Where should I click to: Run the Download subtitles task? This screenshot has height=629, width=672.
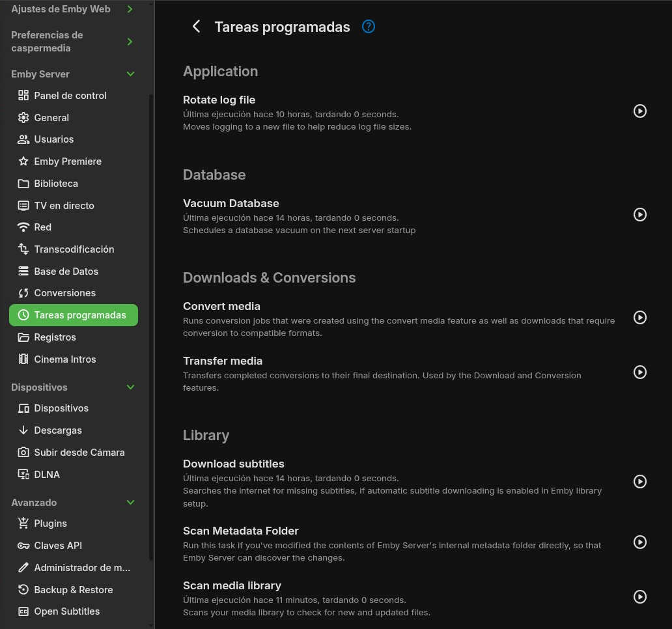[640, 482]
